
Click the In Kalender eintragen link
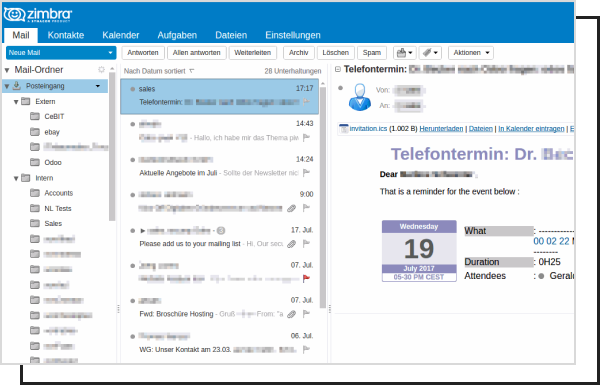pos(531,129)
